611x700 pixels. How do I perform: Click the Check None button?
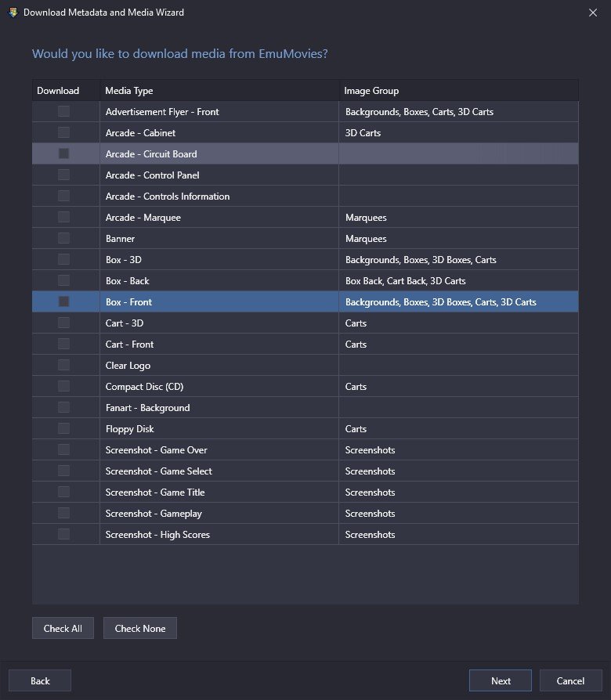point(140,628)
